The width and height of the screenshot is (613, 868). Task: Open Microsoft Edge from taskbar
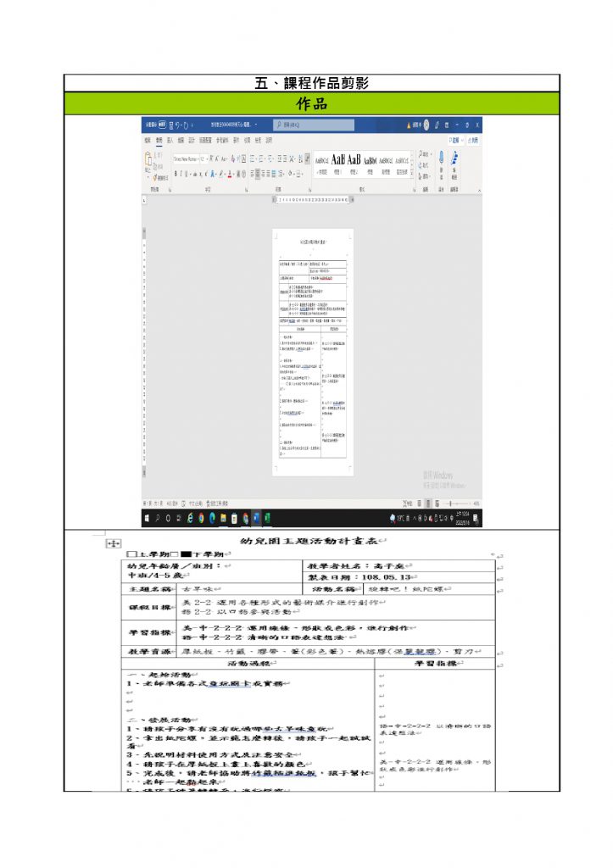coord(212,518)
